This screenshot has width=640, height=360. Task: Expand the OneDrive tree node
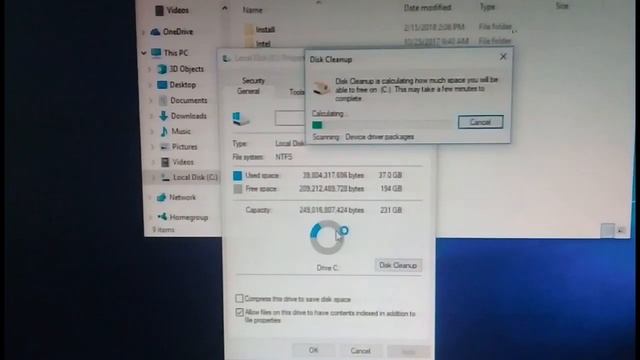144,32
